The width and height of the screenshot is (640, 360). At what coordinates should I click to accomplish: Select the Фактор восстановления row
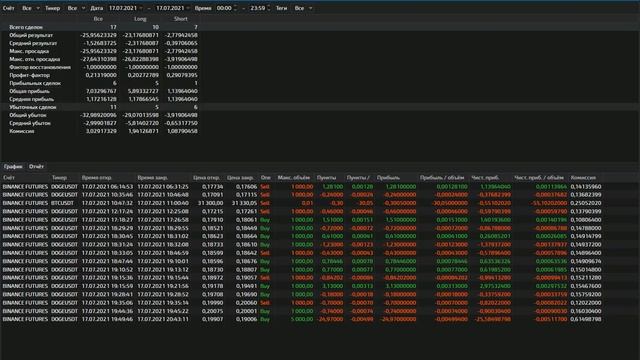pos(100,67)
